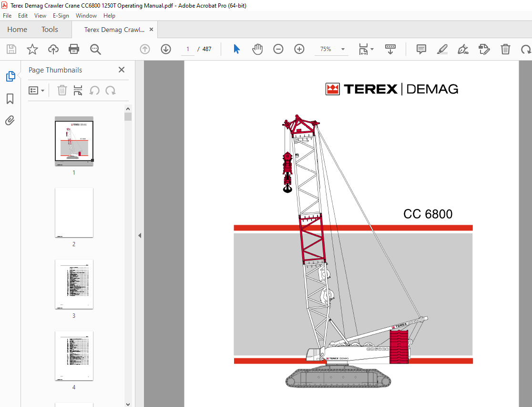Upload file to cloud icon

click(x=53, y=49)
